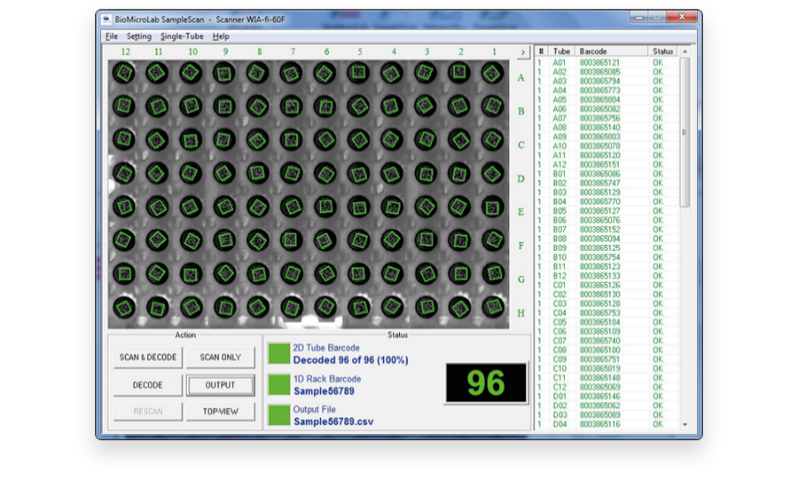Image resolution: width=798 pixels, height=480 pixels.
Task: Click the column 6 header above the rack
Action: coord(327,52)
